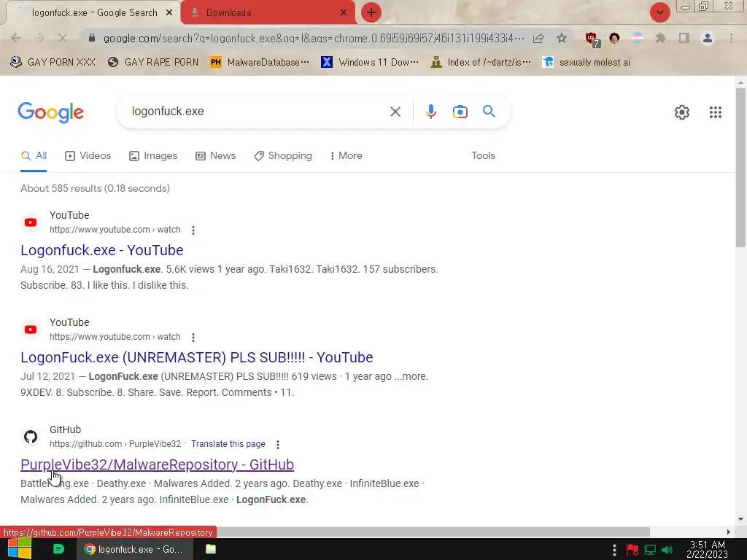Open the MalwareDatabase bookmark
Viewport: 747px width, 560px height.
(x=260, y=63)
